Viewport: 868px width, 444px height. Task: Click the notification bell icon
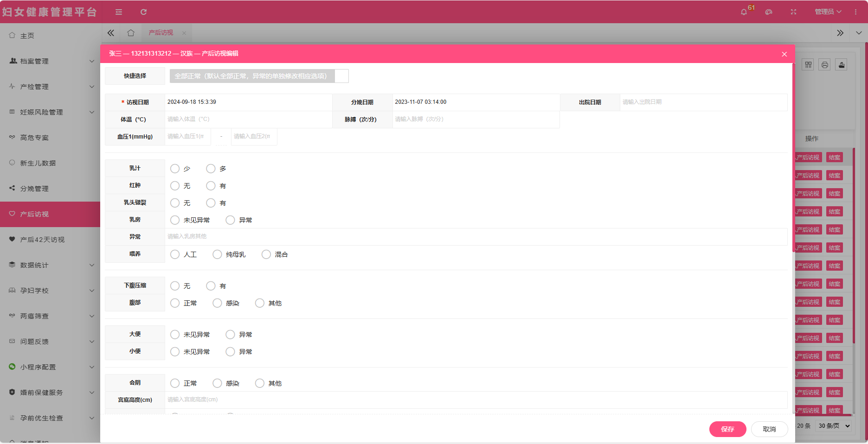point(744,12)
